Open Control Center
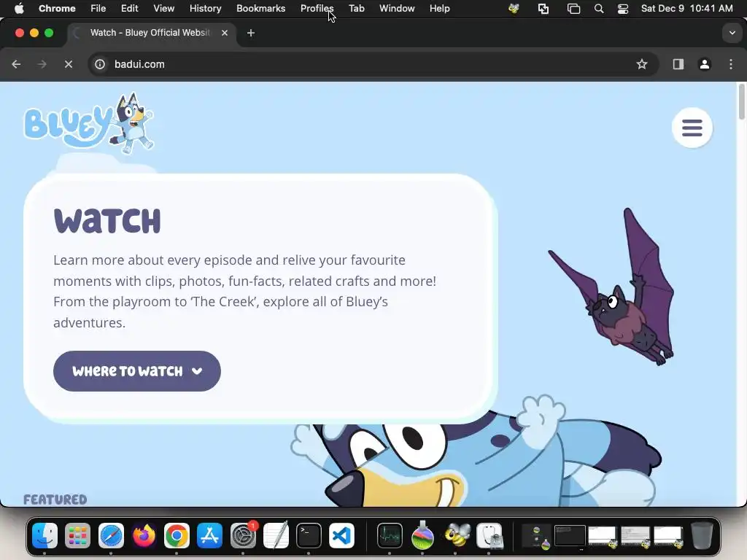 coord(623,8)
